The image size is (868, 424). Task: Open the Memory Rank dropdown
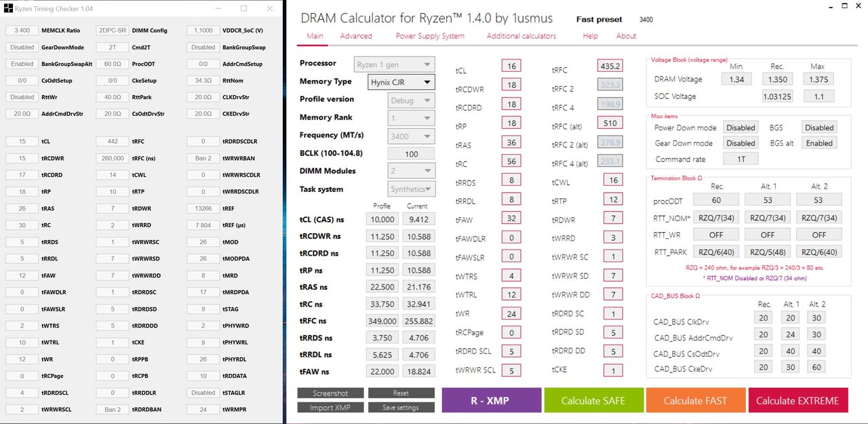(x=412, y=118)
